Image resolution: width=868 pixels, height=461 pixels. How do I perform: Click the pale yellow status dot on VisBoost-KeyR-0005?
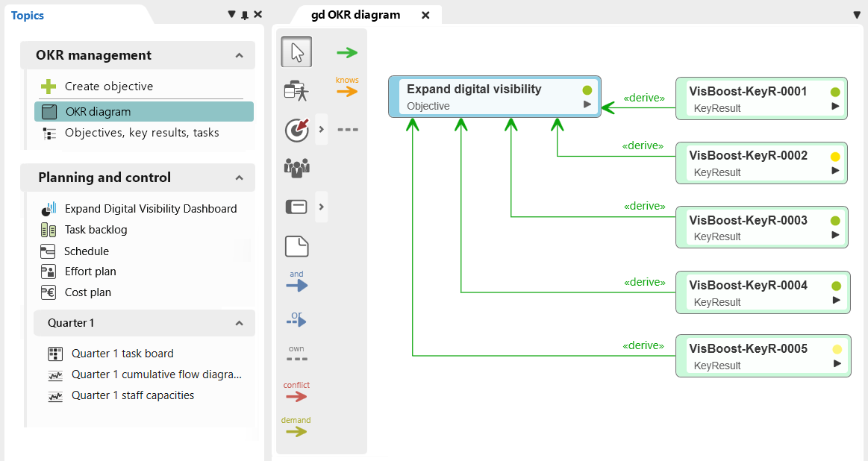pyautogui.click(x=837, y=349)
